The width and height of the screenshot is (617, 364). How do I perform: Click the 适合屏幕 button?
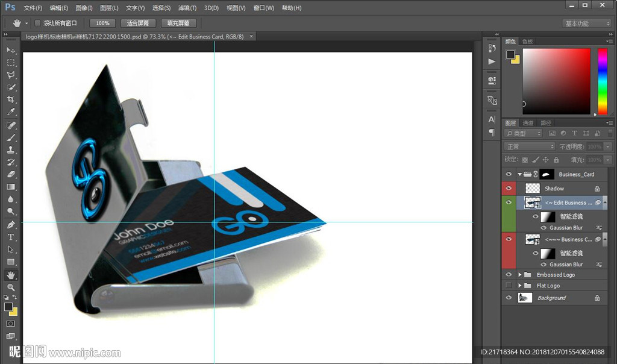tap(138, 24)
